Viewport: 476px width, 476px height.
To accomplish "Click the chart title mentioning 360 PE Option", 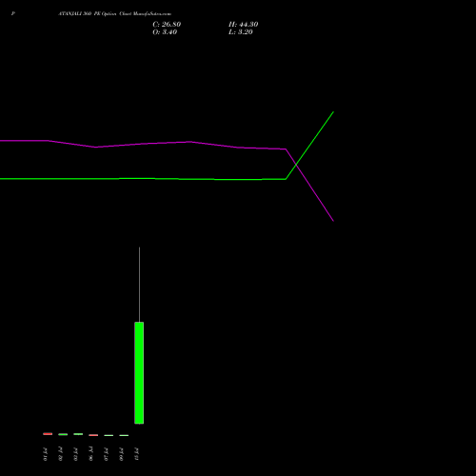I will point(114,14).
